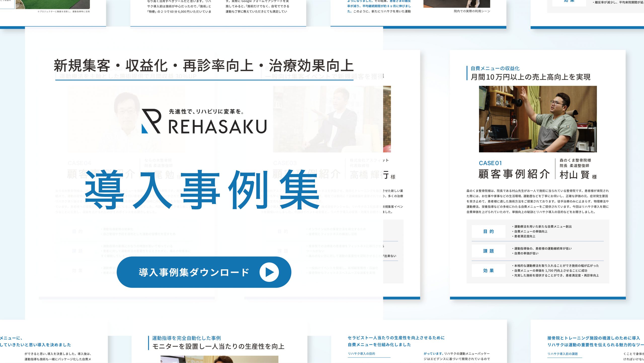
Task: Click the リハサク導入前の課題 underlined label
Action: pyautogui.click(x=562, y=354)
